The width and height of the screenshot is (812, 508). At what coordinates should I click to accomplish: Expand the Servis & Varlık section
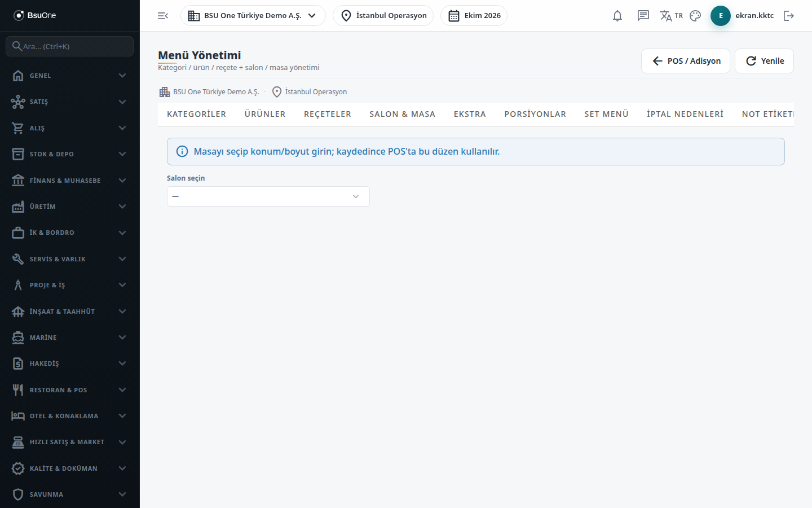point(70,259)
